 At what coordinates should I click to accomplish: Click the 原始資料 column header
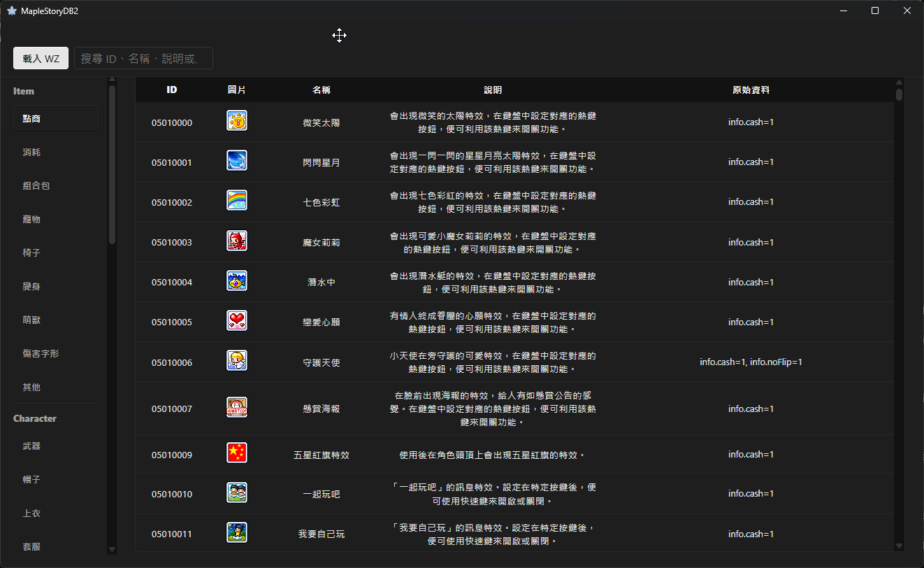(x=751, y=90)
